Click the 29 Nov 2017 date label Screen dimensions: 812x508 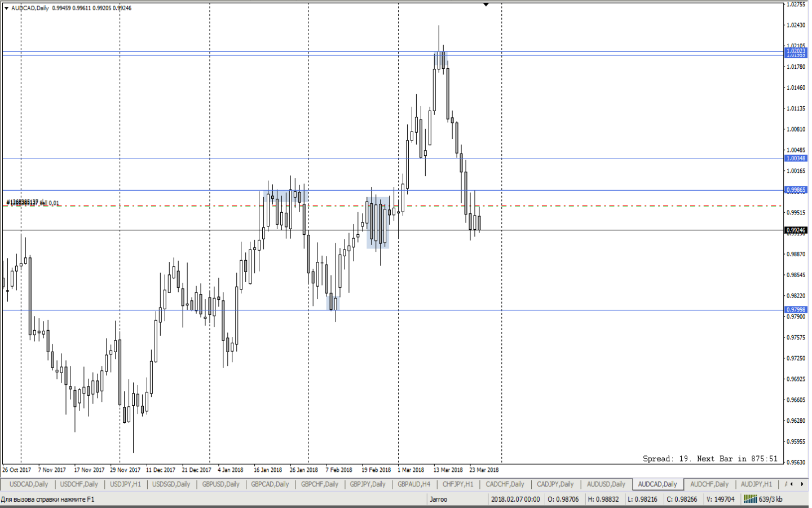pyautogui.click(x=125, y=470)
